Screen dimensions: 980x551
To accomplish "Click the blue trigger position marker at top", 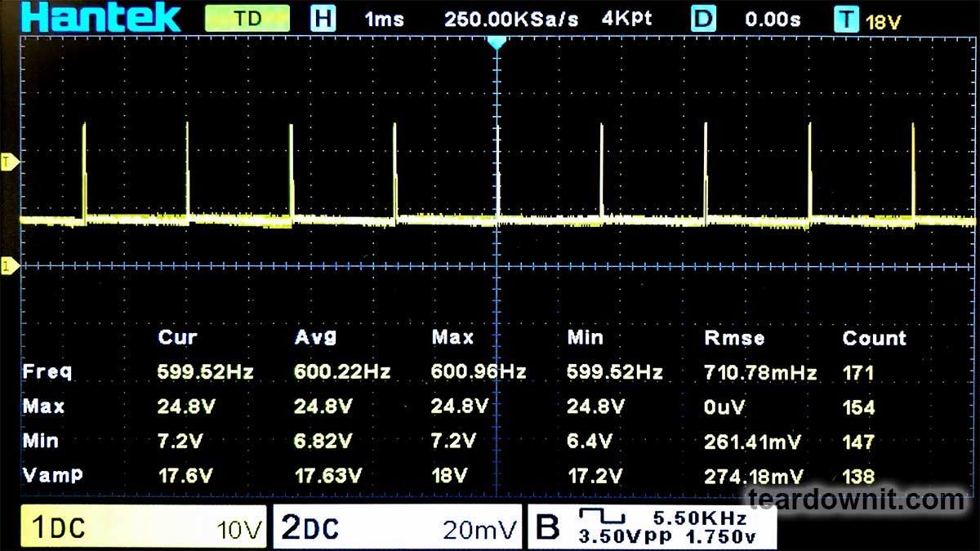I will coord(496,42).
